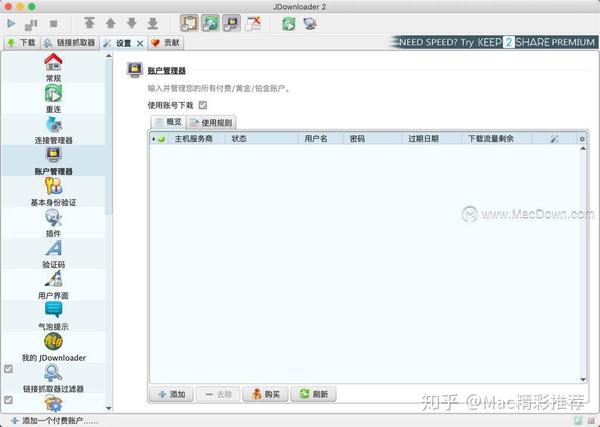
Task: Toggle silent mode icon with red X
Action: click(x=253, y=23)
